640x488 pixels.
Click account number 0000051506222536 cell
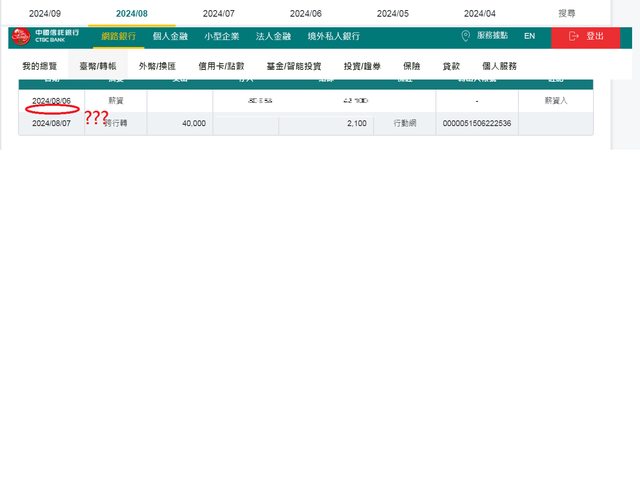tap(477, 123)
